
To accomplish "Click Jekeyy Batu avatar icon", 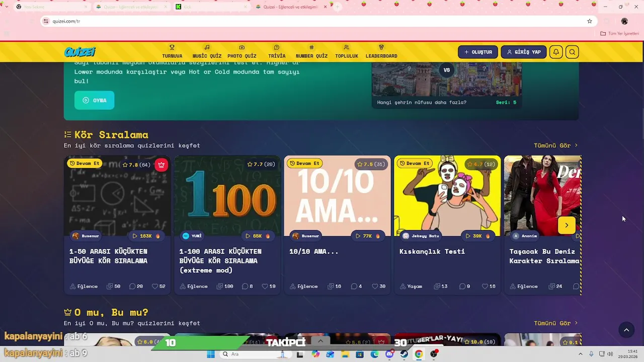I will coord(406,236).
